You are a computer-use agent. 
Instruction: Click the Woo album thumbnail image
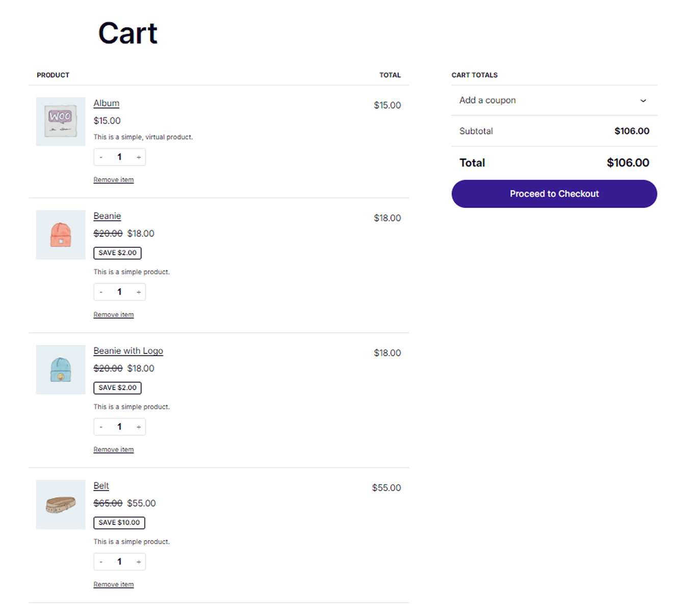61,122
